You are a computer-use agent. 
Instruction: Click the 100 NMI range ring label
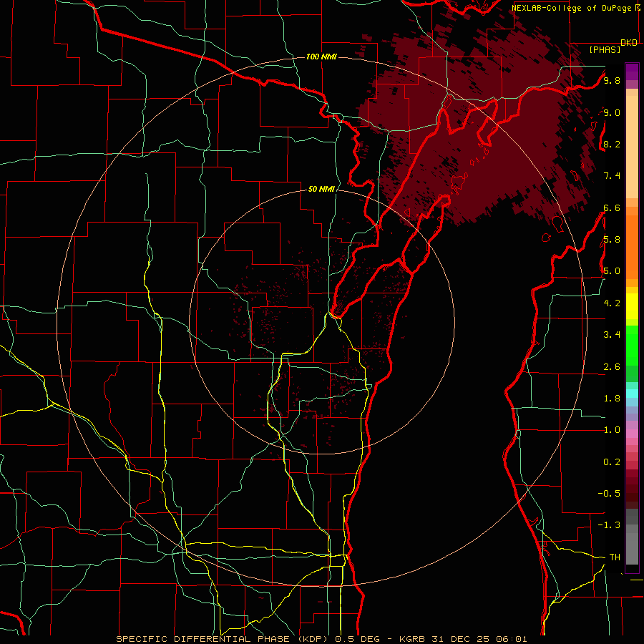coord(321,57)
